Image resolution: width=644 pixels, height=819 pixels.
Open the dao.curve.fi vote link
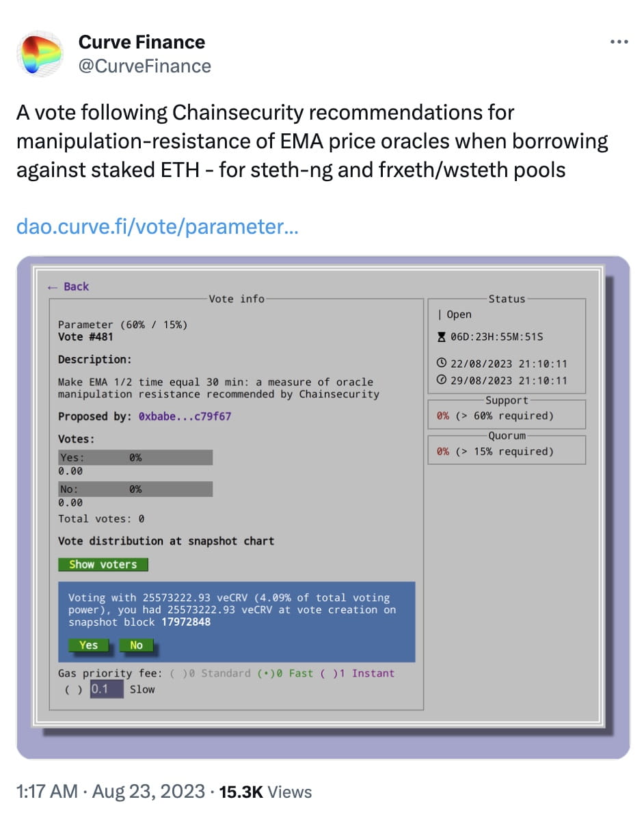(x=157, y=226)
